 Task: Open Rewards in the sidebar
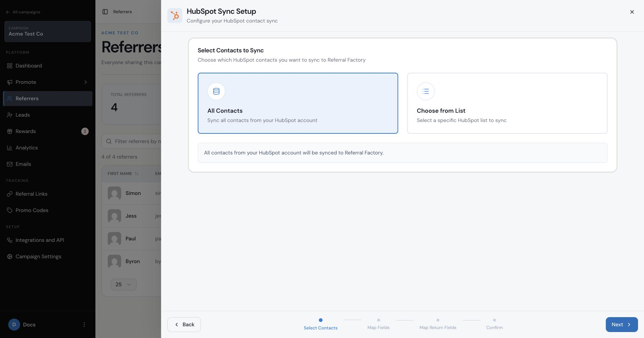coord(48,131)
